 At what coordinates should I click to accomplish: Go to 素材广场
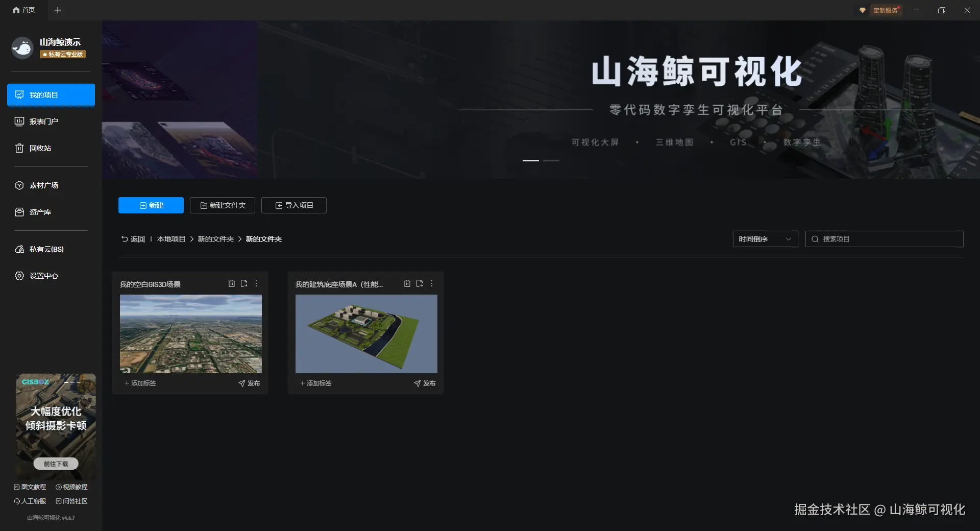51,185
